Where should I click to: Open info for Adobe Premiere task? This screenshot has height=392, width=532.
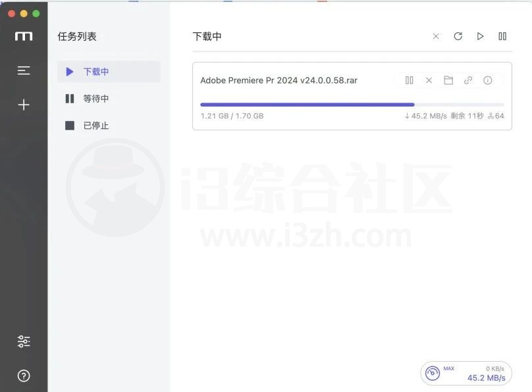click(x=487, y=80)
